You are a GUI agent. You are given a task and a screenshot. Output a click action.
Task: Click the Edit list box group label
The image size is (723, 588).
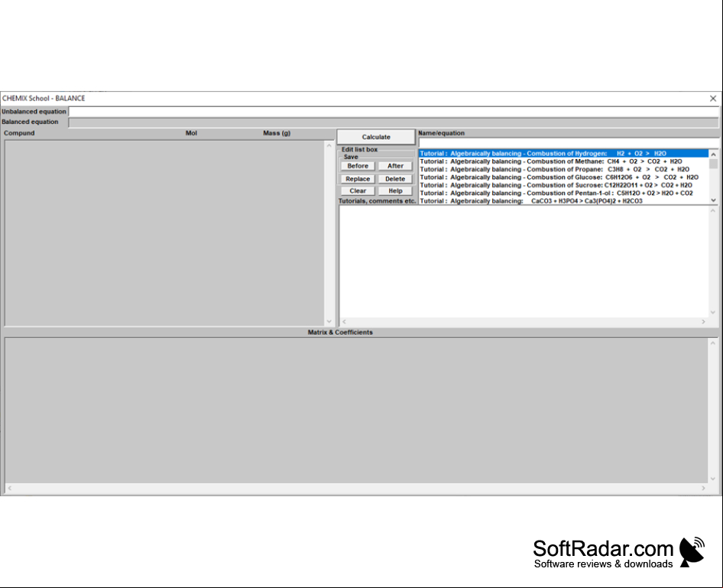point(360,149)
